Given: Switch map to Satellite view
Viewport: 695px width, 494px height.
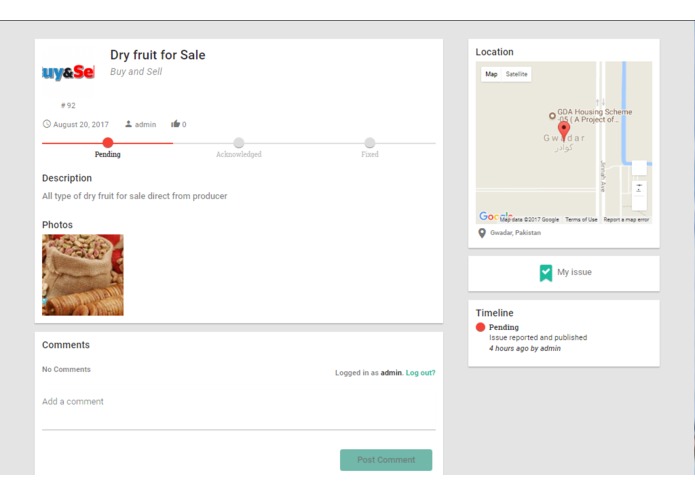Looking at the screenshot, I should 516,74.
